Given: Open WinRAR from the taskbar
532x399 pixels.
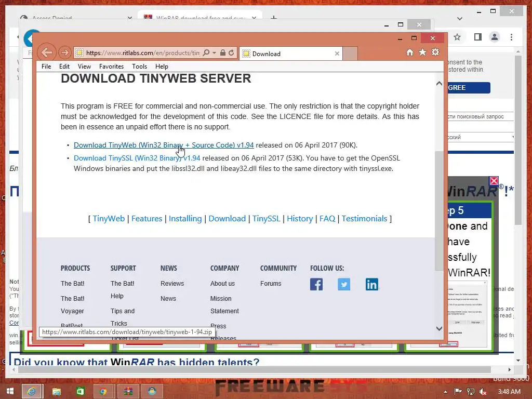Looking at the screenshot, I should tap(128, 391).
